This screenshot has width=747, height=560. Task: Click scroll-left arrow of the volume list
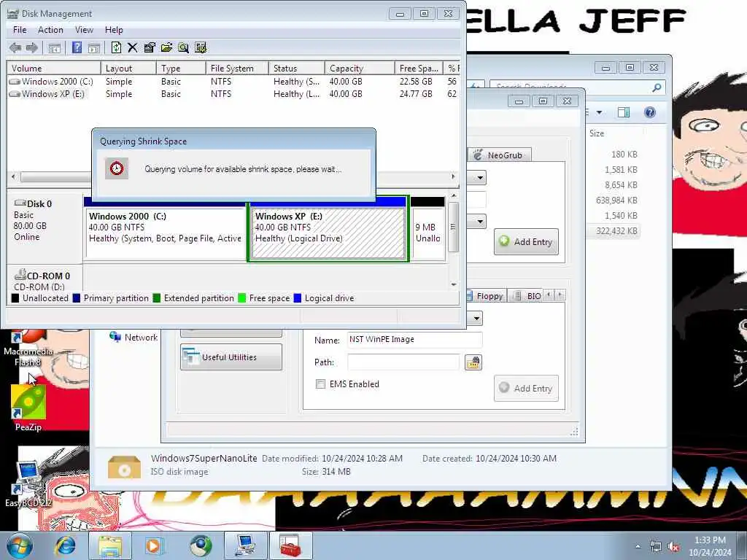tap(13, 176)
